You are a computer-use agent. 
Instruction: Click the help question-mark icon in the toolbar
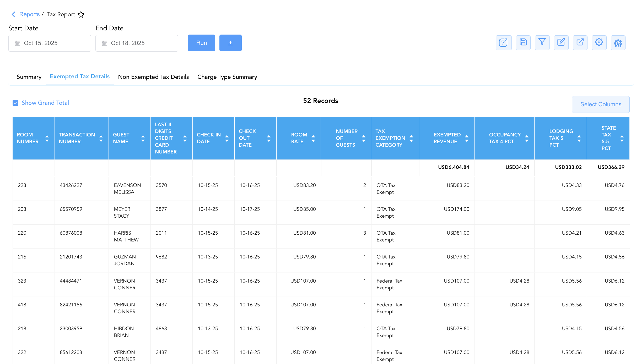click(503, 43)
